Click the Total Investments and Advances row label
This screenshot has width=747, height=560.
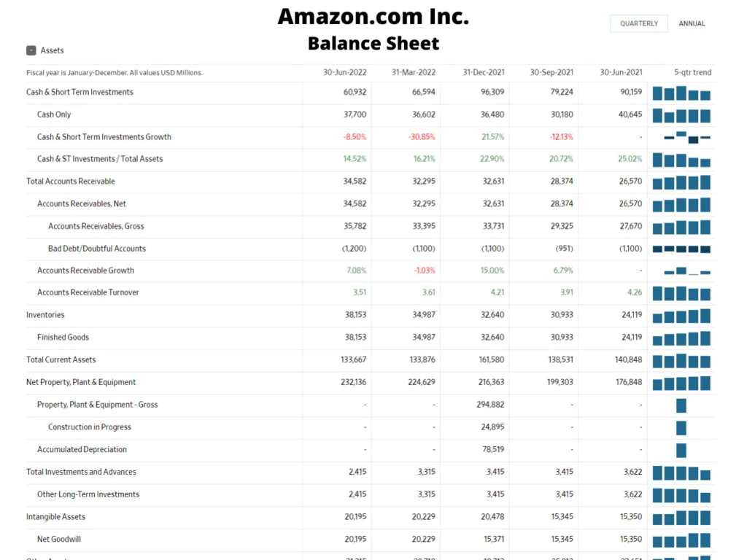pos(81,472)
